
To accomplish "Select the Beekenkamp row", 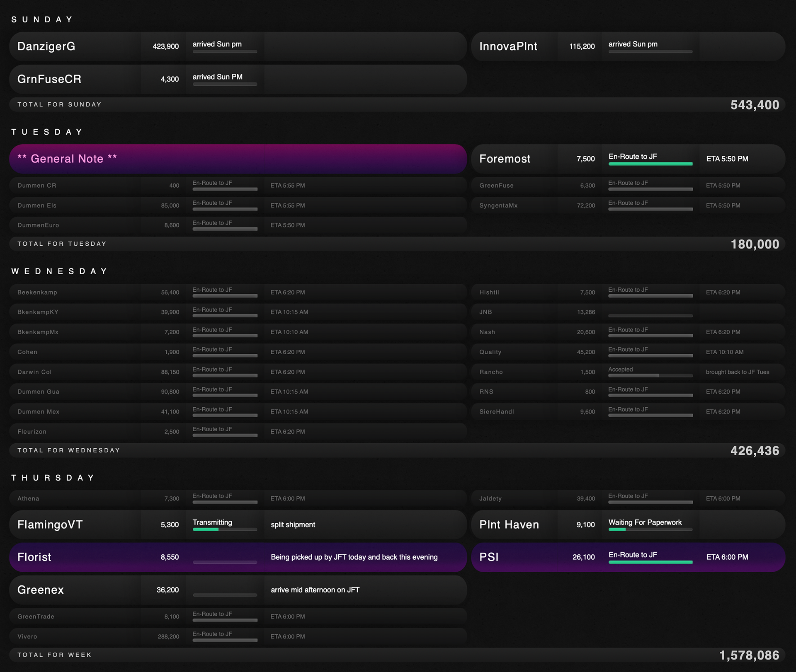I will (238, 292).
